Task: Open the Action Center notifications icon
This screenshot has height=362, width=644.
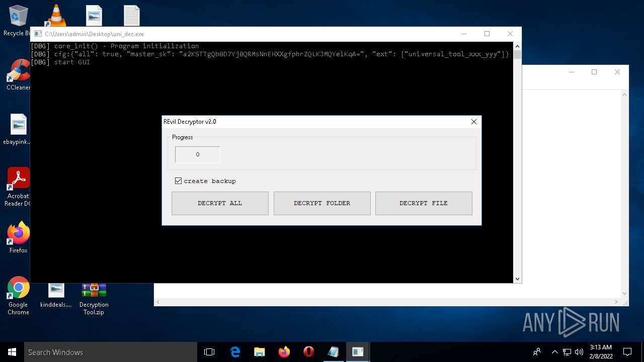Action: [x=627, y=352]
